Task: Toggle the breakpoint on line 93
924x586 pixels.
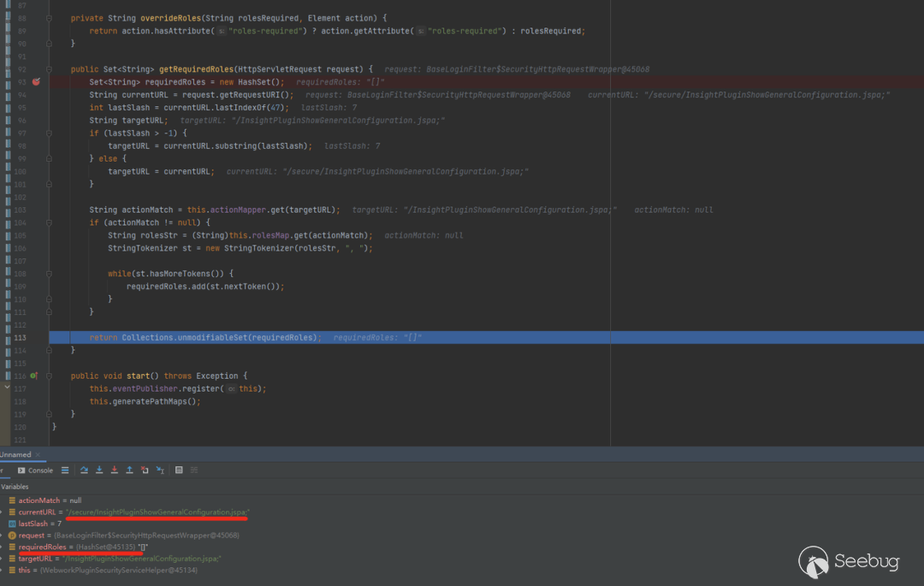Action: coord(36,81)
